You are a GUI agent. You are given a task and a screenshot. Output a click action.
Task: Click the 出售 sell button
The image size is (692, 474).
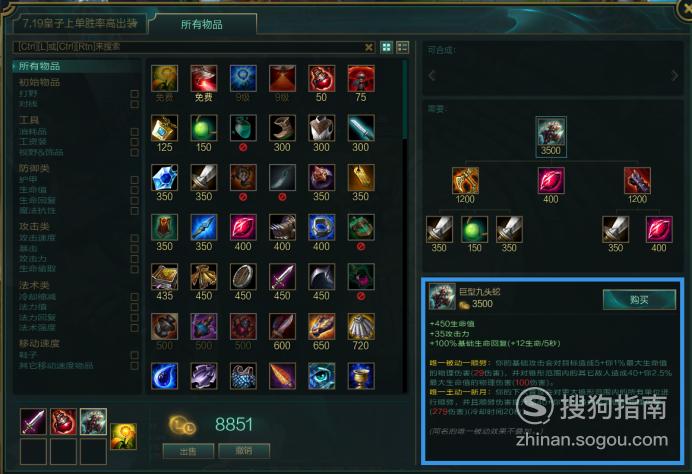188,451
